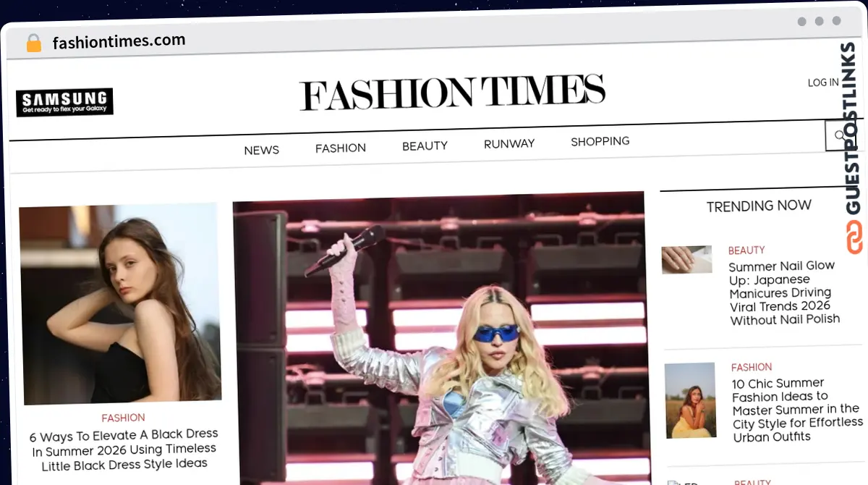Open the BEAUTY menu item
This screenshot has height=485, width=868.
[x=425, y=145]
